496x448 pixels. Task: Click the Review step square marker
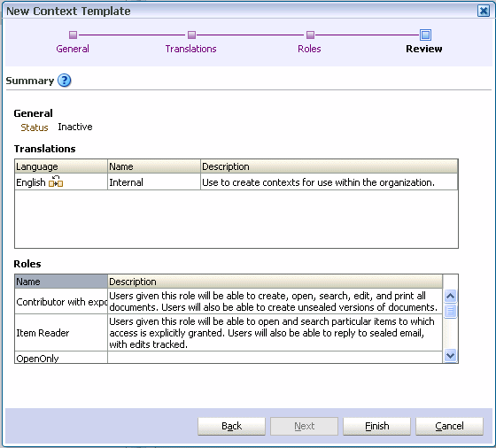[x=425, y=35]
